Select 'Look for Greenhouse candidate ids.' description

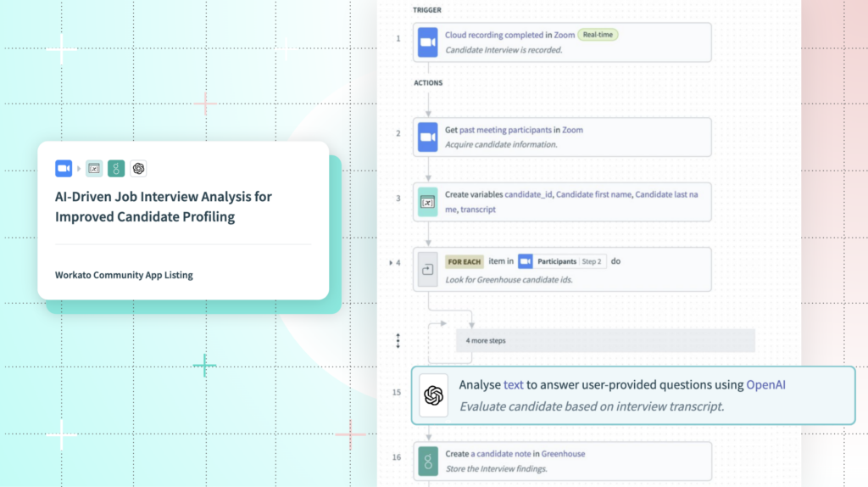pyautogui.click(x=509, y=280)
